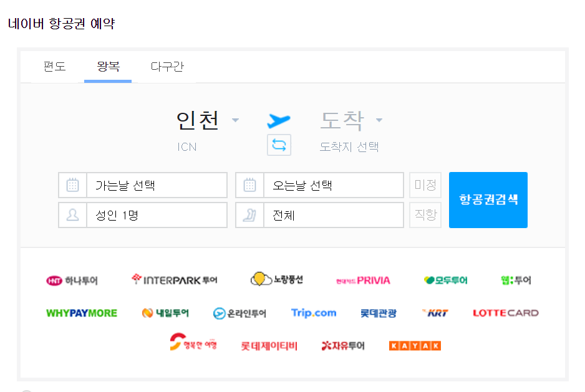Switch to the 편도 one-way tab

click(x=54, y=67)
